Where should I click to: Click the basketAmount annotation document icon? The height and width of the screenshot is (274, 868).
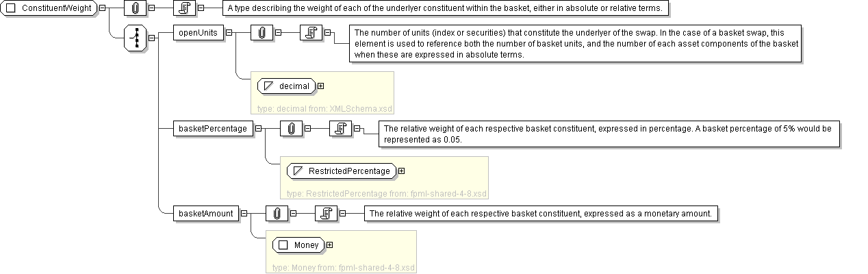coord(326,213)
